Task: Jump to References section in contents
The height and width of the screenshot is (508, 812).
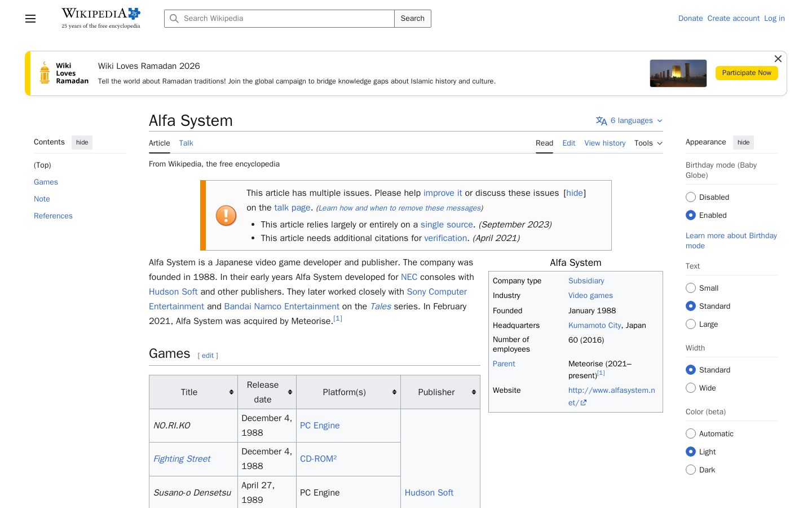Action: click(x=53, y=216)
